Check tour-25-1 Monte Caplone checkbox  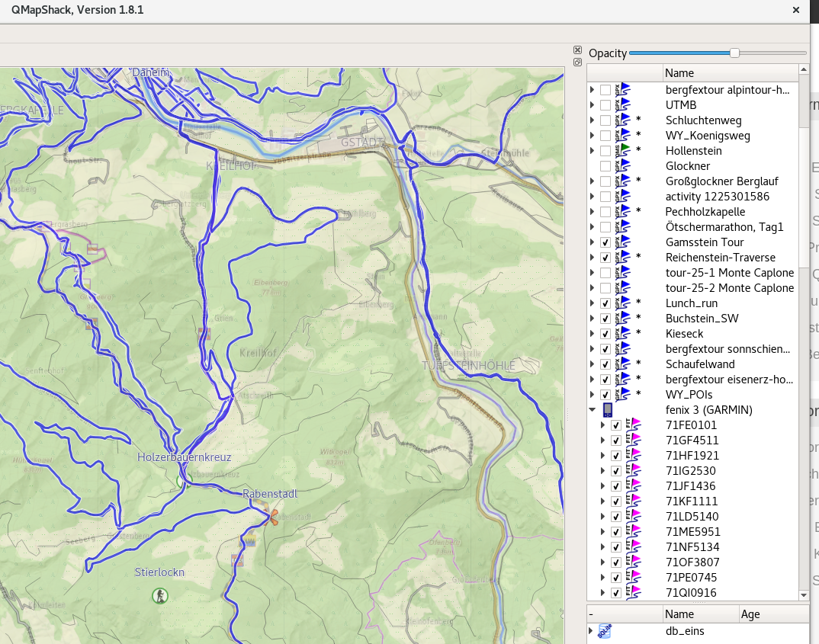pyautogui.click(x=605, y=273)
